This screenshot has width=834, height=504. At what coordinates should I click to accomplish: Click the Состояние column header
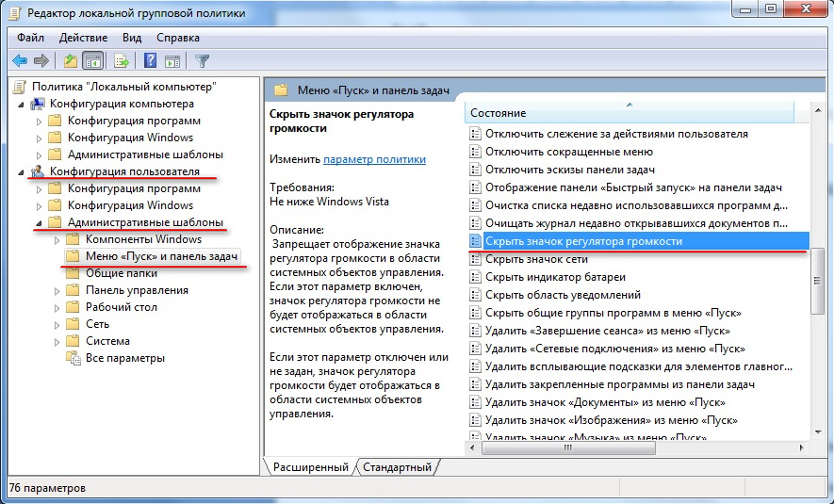630,113
